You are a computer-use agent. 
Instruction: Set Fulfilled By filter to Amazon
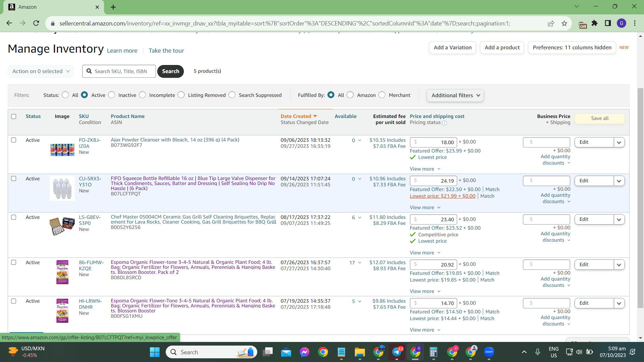click(x=350, y=95)
